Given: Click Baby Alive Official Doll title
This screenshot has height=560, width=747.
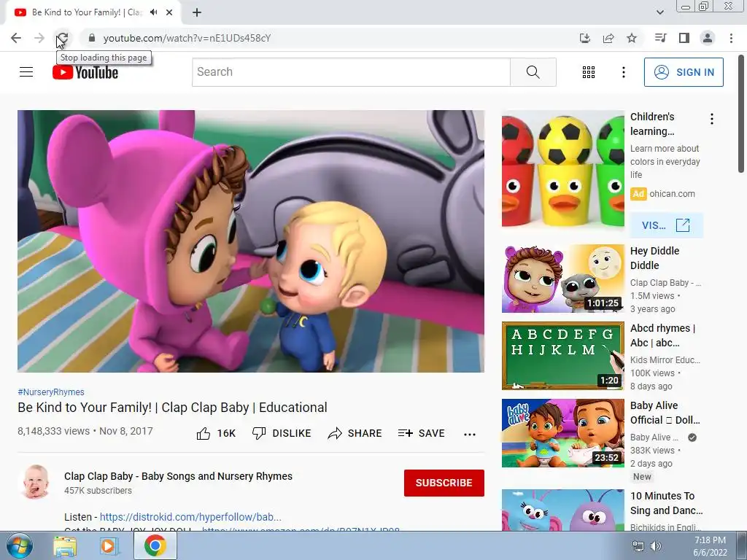Looking at the screenshot, I should point(665,413).
